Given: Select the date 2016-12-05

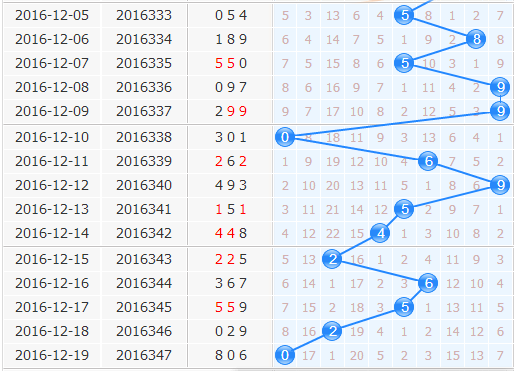Looking at the screenshot, I should pos(52,15).
